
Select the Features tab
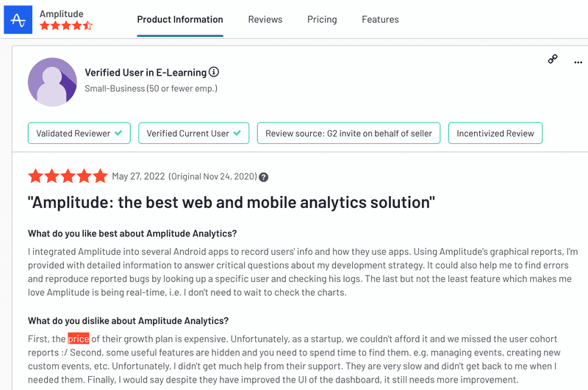(380, 19)
